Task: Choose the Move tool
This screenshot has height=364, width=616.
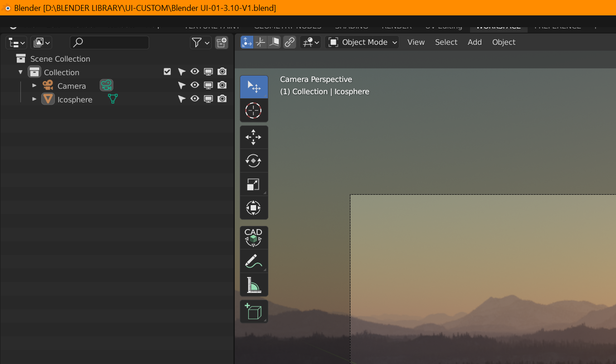Action: (254, 137)
